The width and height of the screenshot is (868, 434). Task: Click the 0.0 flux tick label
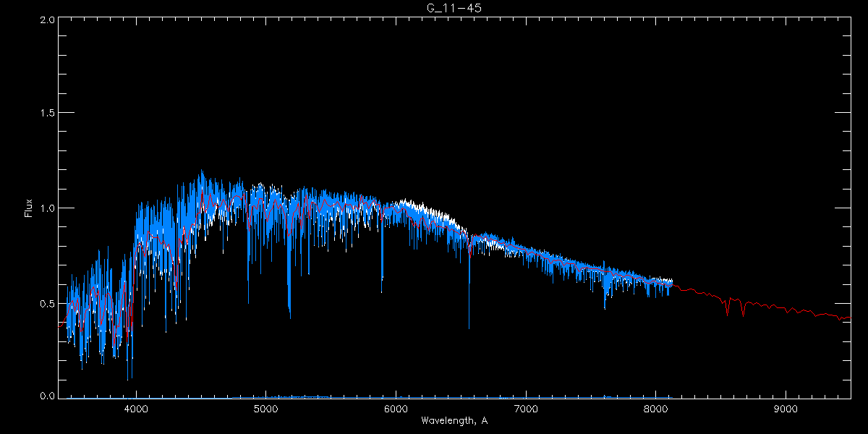pos(46,396)
